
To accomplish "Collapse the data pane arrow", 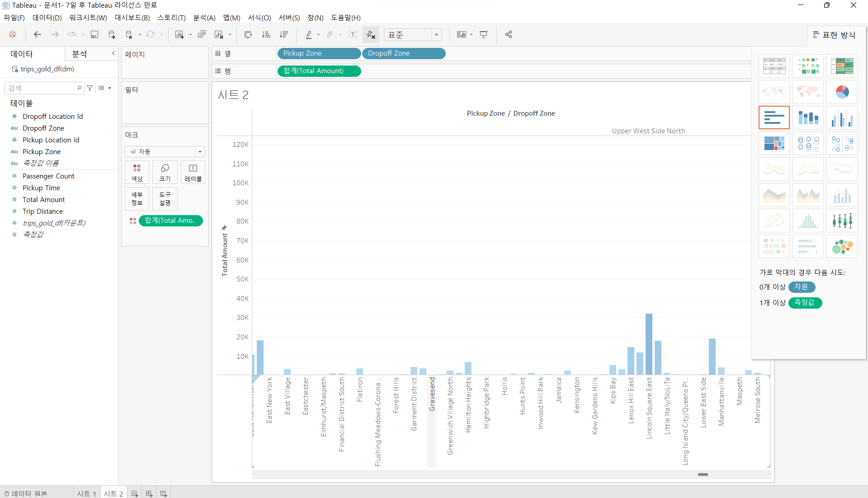I will 113,53.
